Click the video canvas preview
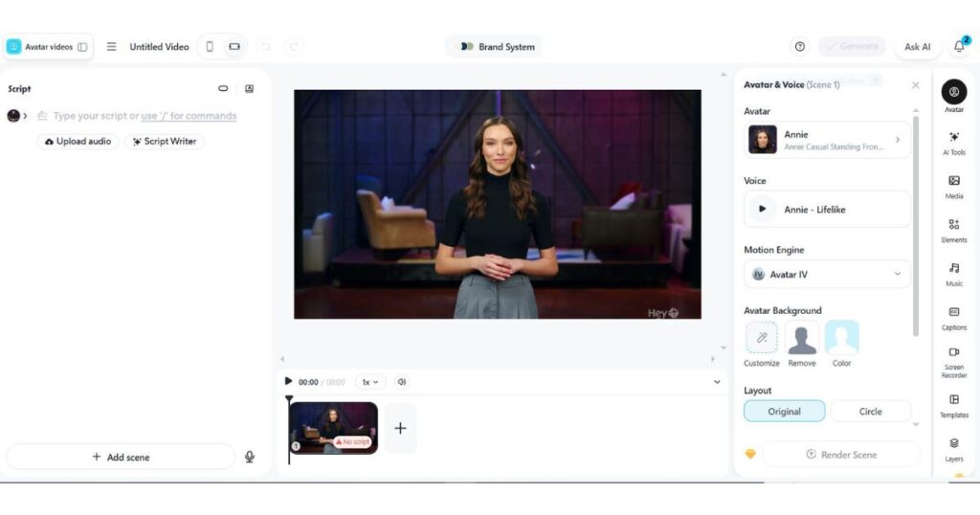 [x=498, y=205]
